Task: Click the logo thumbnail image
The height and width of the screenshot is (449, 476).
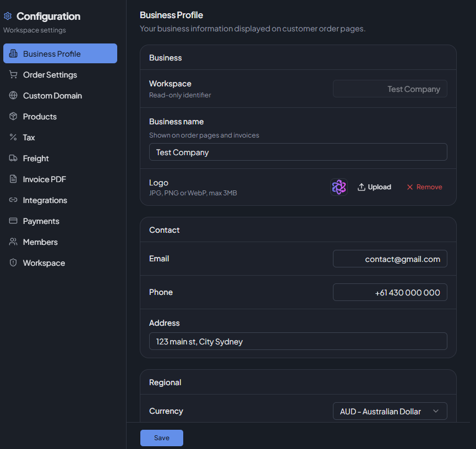Action: [339, 187]
